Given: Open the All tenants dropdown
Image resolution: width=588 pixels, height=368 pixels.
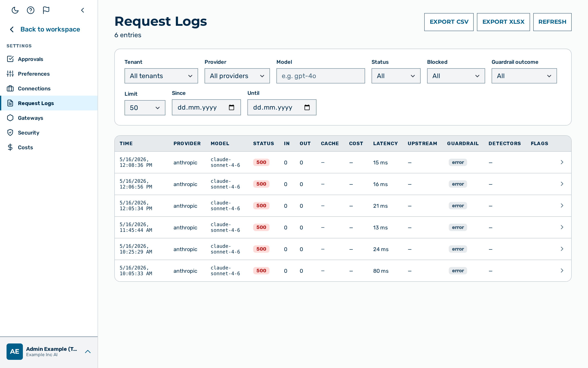Looking at the screenshot, I should point(161,76).
